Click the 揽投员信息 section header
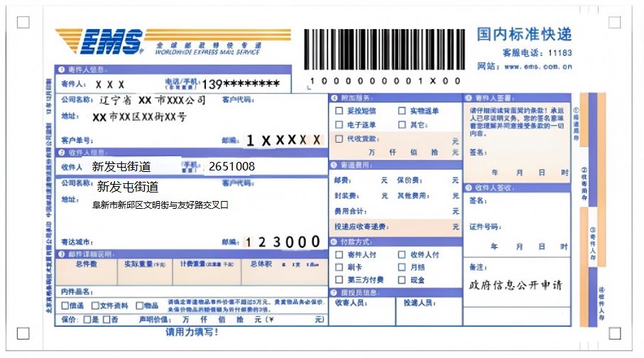Image resolution: width=644 pixels, height=358 pixels. pos(395,292)
